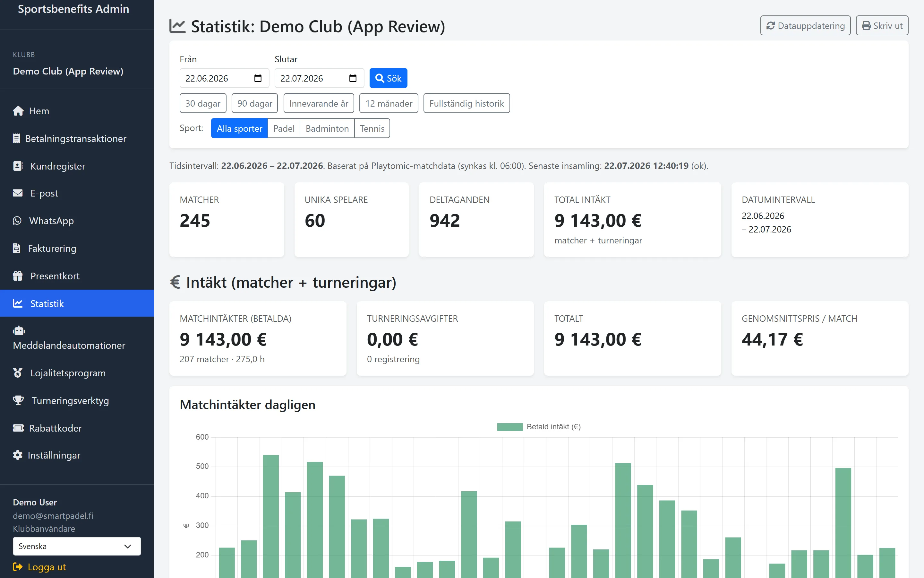Click the chart icon beside Statistik in sidebar
924x578 pixels.
point(18,303)
